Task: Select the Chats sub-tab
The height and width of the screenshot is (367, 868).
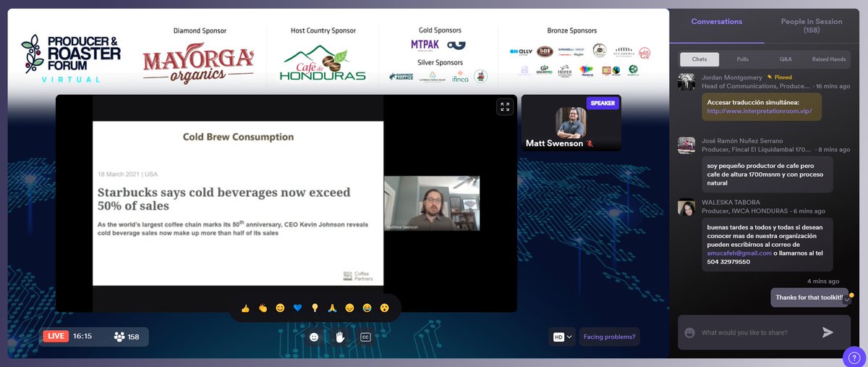Action: point(699,59)
